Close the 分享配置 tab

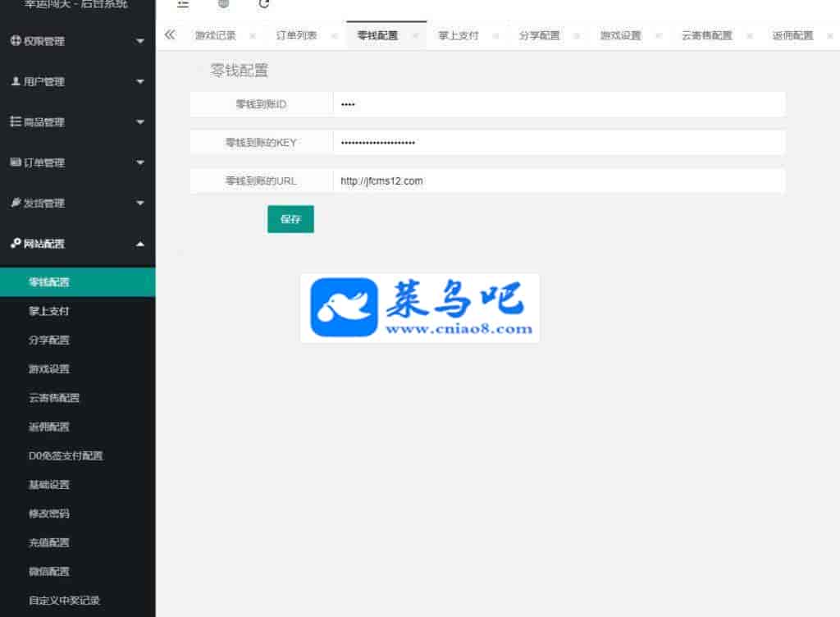pos(577,36)
